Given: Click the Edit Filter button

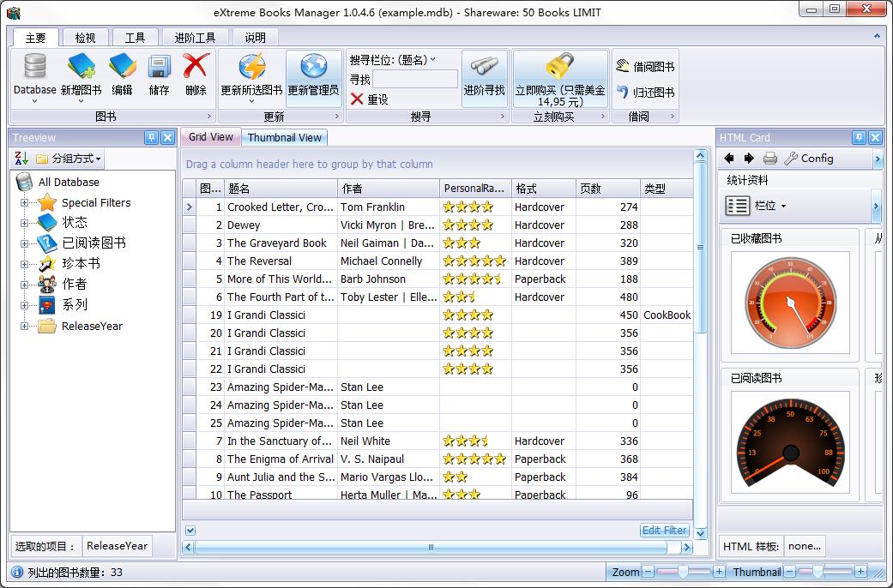Looking at the screenshot, I should [x=664, y=531].
